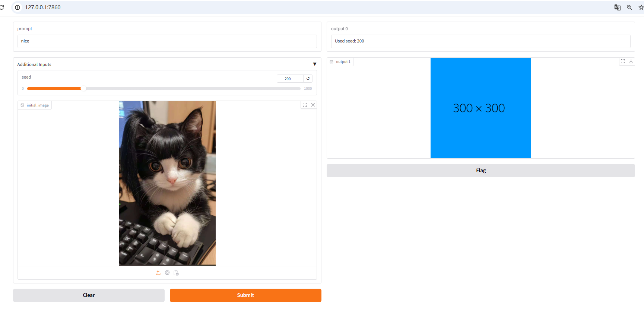Click the blue 300 × 300 output image
This screenshot has height=314, width=644.
click(x=480, y=108)
